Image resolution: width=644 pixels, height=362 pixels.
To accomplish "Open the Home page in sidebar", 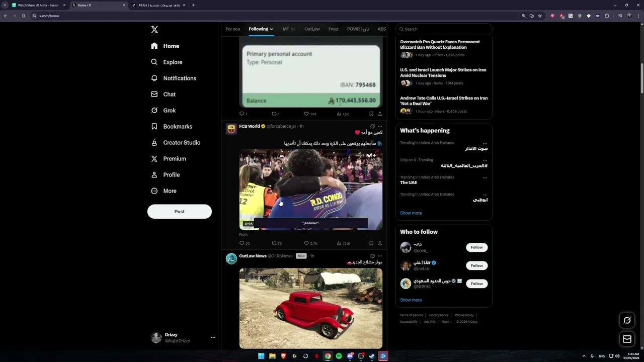I will pos(165,46).
